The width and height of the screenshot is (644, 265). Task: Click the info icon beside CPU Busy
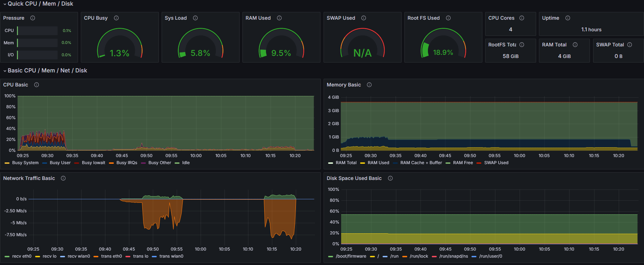(116, 18)
